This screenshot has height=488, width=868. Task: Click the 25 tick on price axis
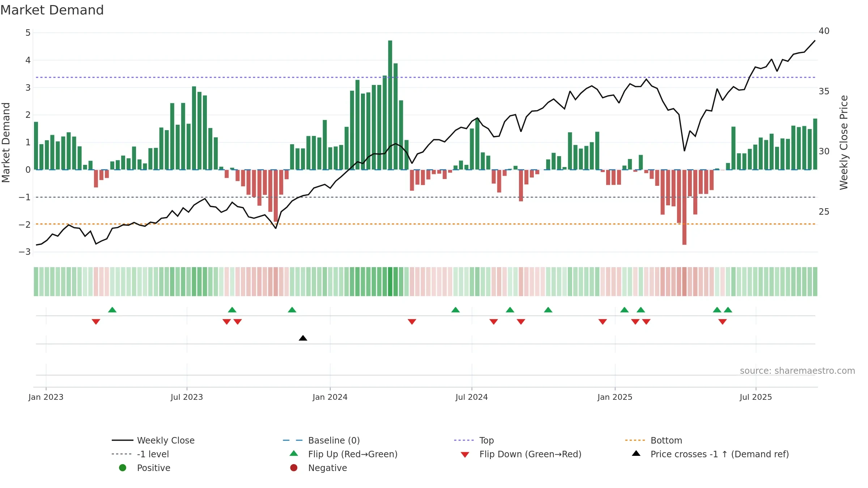point(824,211)
